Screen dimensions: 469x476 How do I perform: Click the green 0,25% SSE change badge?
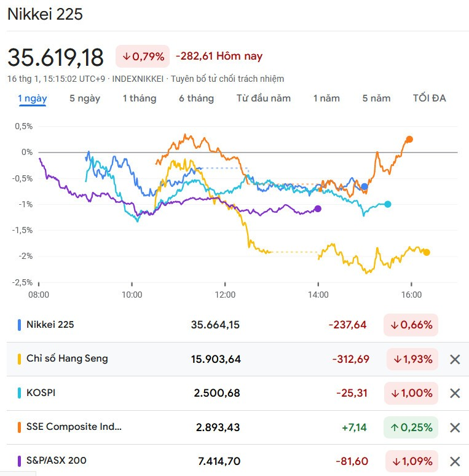[411, 427]
